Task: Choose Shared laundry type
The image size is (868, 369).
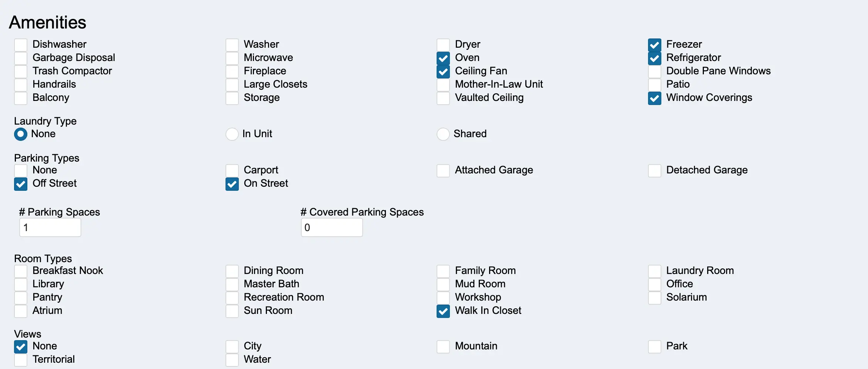Action: 443,134
